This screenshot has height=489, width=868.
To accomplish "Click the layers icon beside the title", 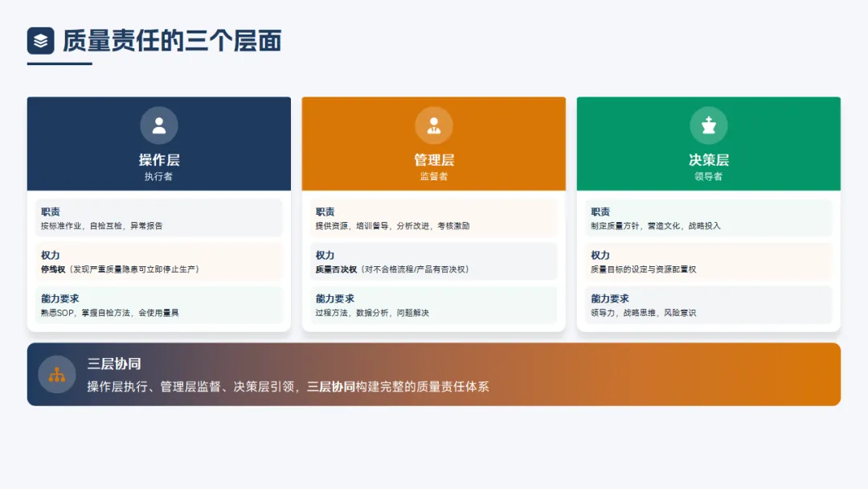I will [x=40, y=41].
